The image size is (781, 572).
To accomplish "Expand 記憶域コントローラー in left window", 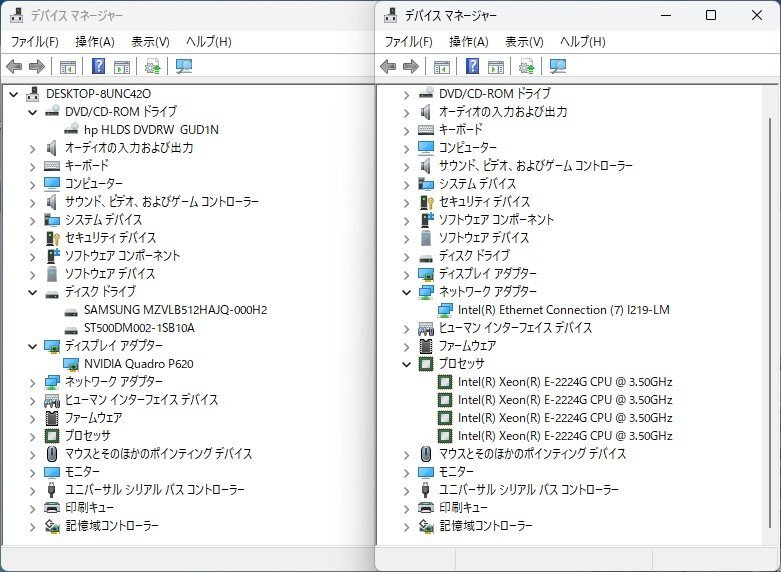I will tap(32, 526).
